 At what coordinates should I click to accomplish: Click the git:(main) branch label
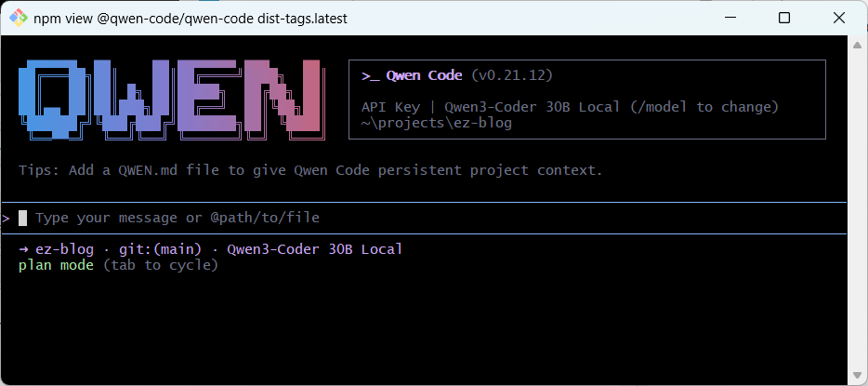[x=161, y=249]
